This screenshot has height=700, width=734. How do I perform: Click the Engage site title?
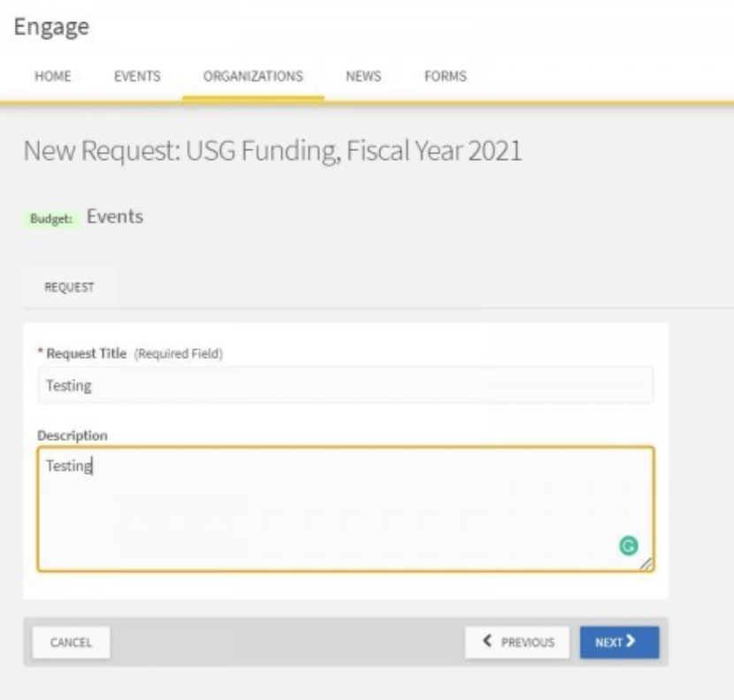pos(51,27)
